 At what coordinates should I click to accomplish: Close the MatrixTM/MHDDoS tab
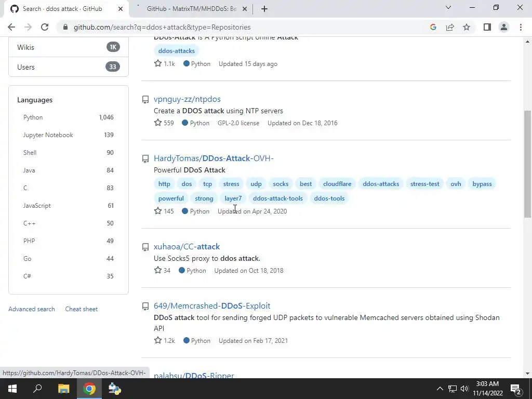point(245,9)
